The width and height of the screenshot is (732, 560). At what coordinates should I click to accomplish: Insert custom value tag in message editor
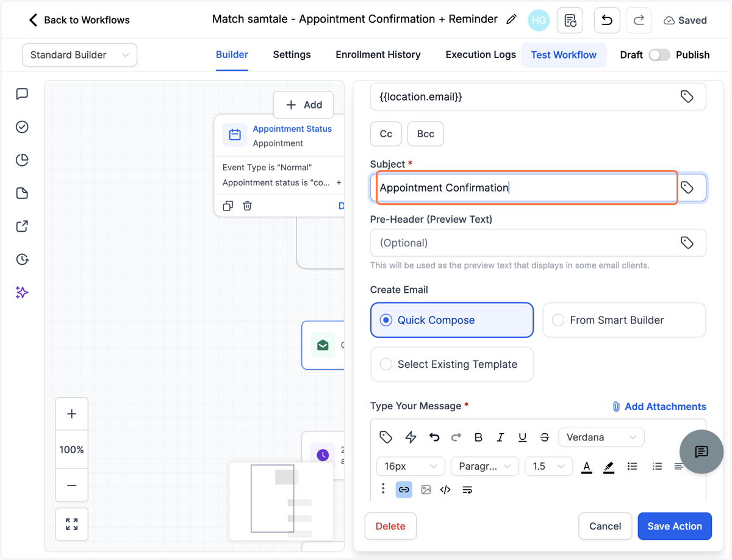(x=386, y=437)
